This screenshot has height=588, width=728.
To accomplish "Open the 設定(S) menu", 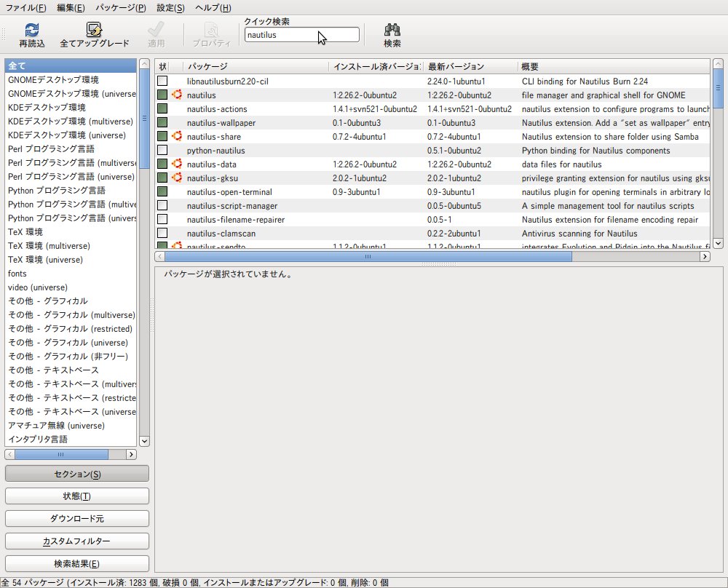I will coord(170,8).
